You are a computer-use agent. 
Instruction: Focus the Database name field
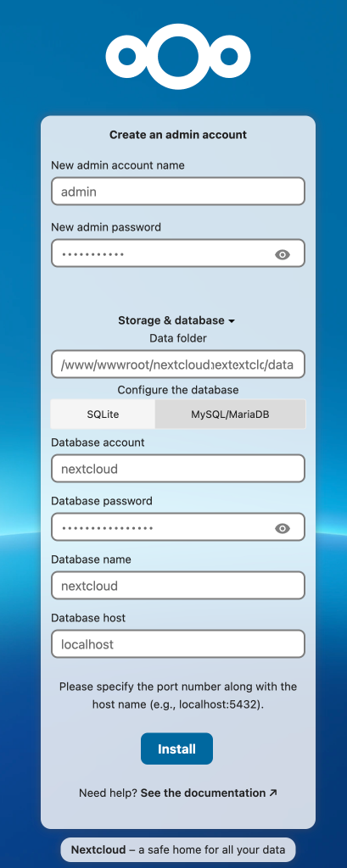click(x=178, y=586)
